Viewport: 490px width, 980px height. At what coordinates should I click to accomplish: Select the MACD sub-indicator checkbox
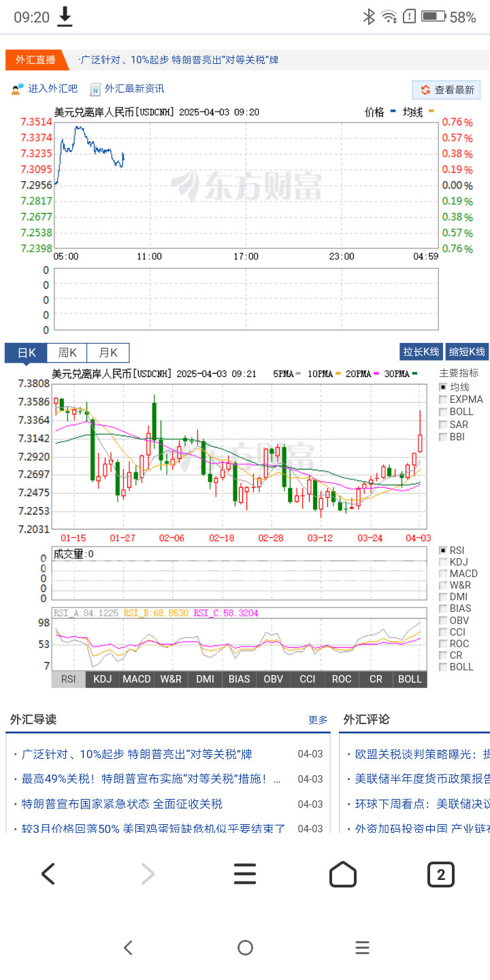pyautogui.click(x=443, y=574)
